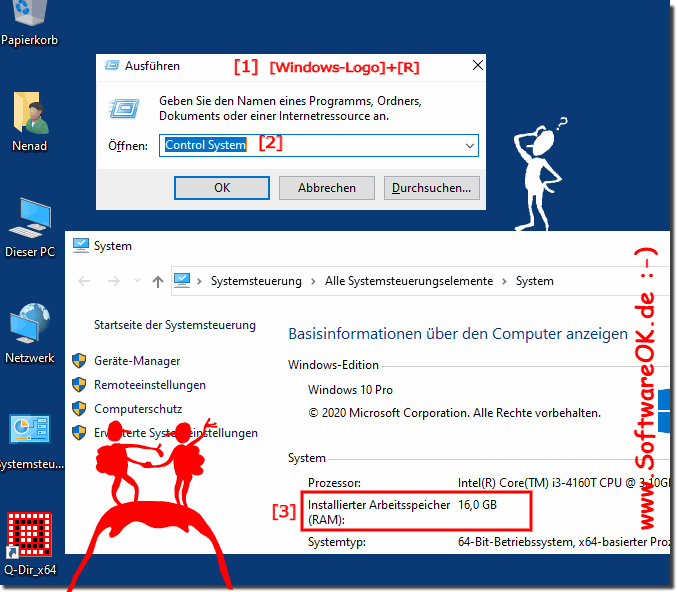The image size is (677, 592).
Task: Open the Geräte-Manager link
Action: [x=137, y=361]
